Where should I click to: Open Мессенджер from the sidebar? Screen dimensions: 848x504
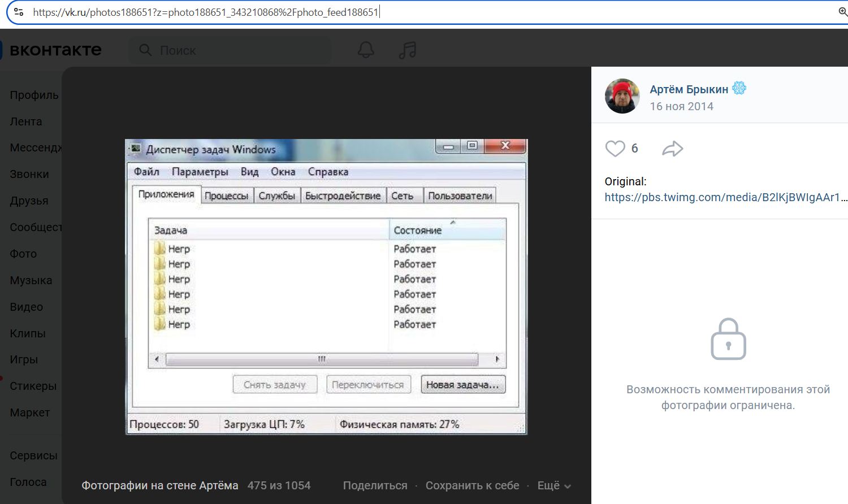[x=36, y=147]
